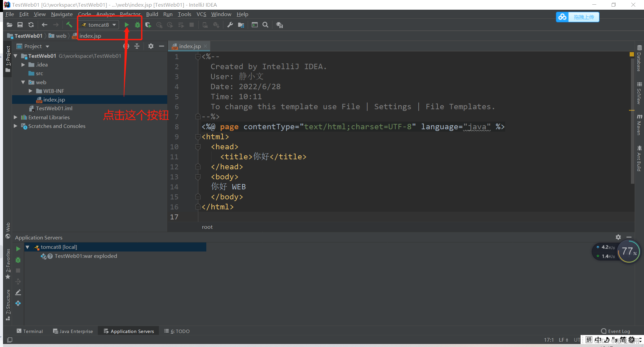Run server in Application Servers panel

coord(18,249)
